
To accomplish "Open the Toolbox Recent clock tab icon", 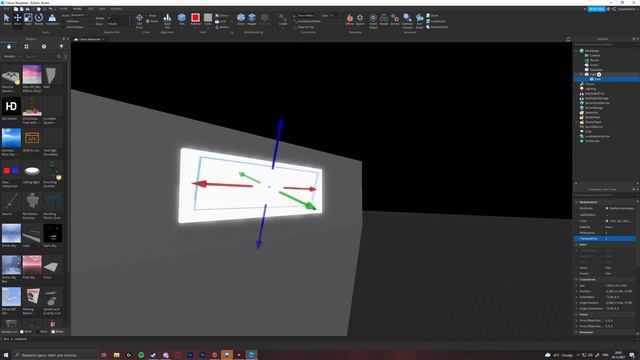I will 44,47.
